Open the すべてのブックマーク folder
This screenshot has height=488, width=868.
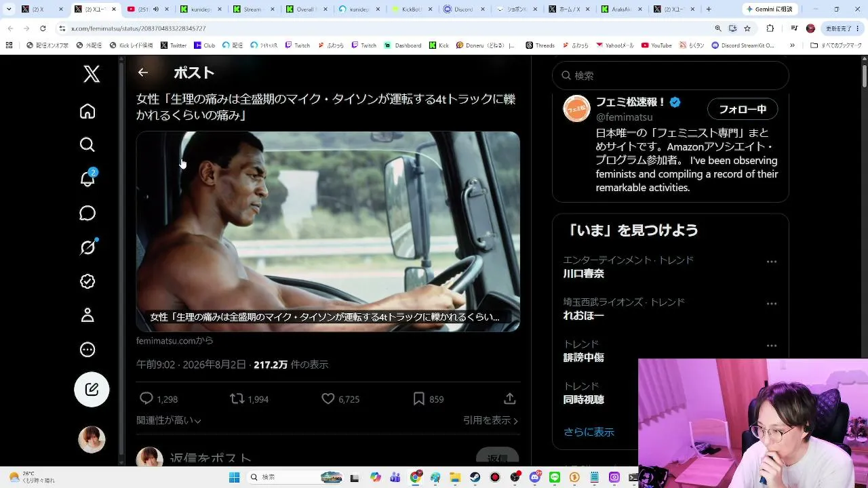point(837,45)
